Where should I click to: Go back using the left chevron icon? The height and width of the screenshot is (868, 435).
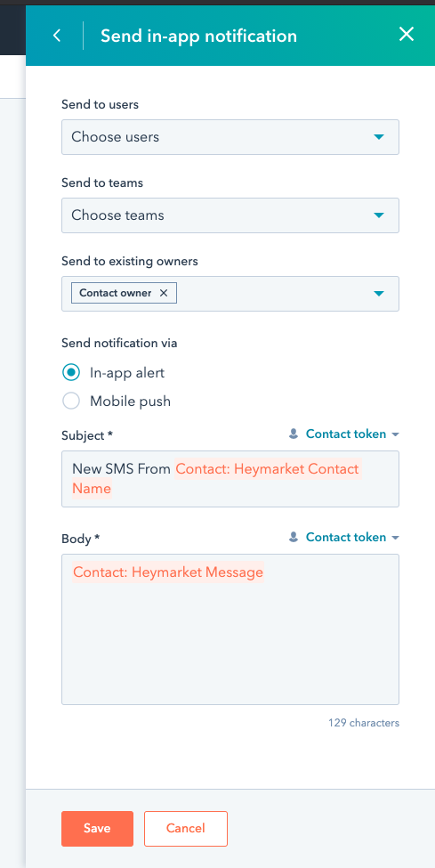[56, 36]
